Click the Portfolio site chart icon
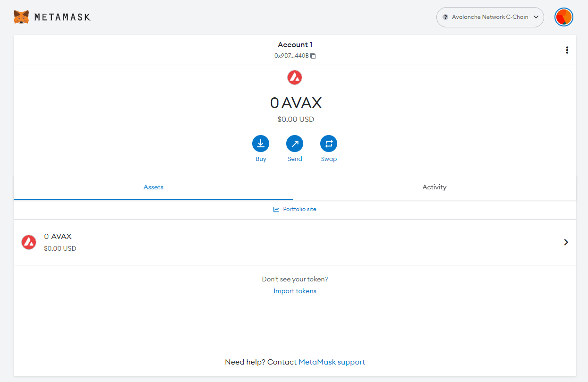 point(276,209)
